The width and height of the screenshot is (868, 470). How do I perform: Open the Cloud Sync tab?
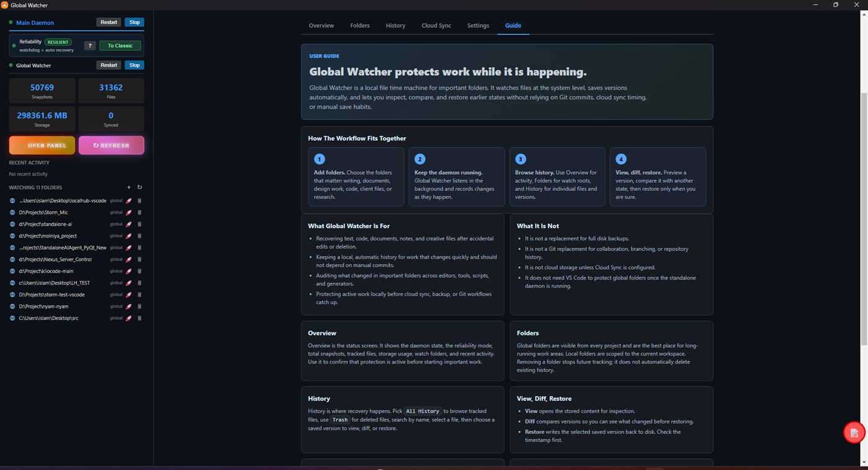pos(436,25)
